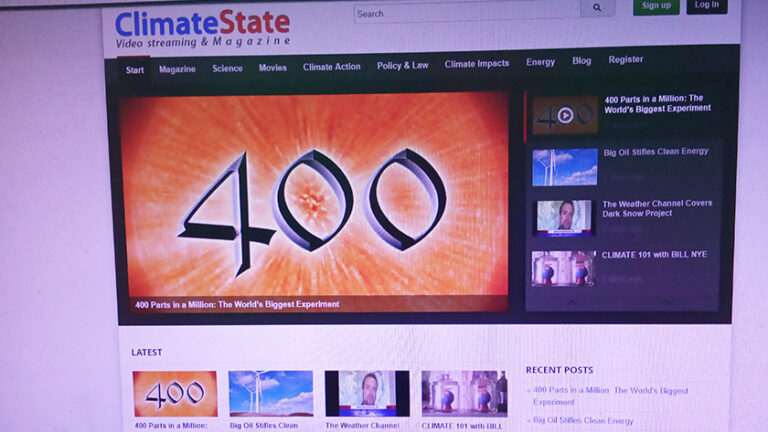Select the Science menu item
Viewport: 768px width, 432px height.
[x=227, y=69]
